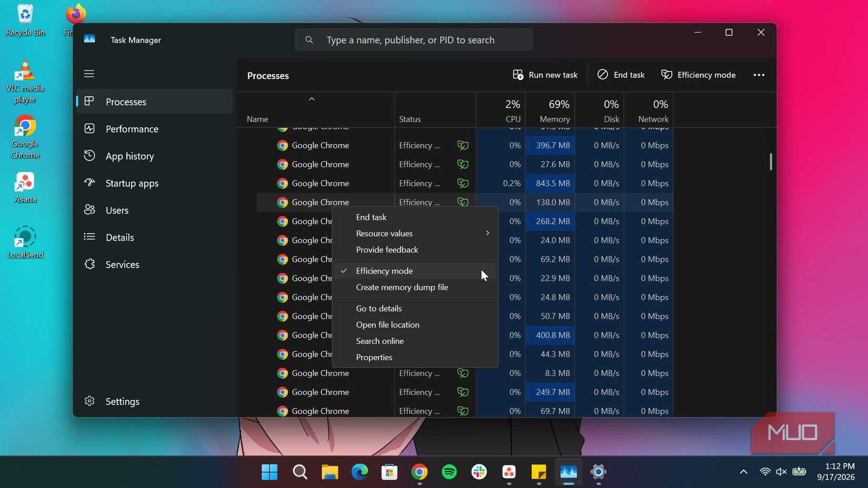The image size is (868, 488).
Task: Sort by the Disk column header
Action: coord(599,110)
